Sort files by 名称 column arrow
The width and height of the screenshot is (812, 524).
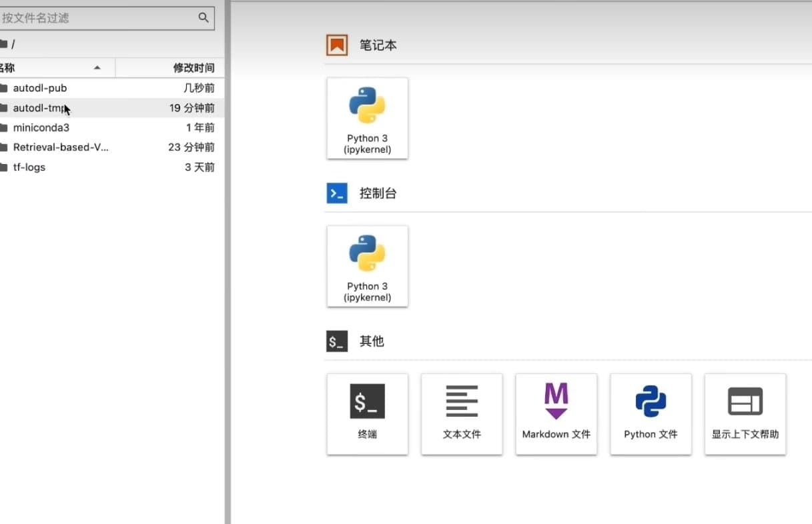tap(97, 68)
